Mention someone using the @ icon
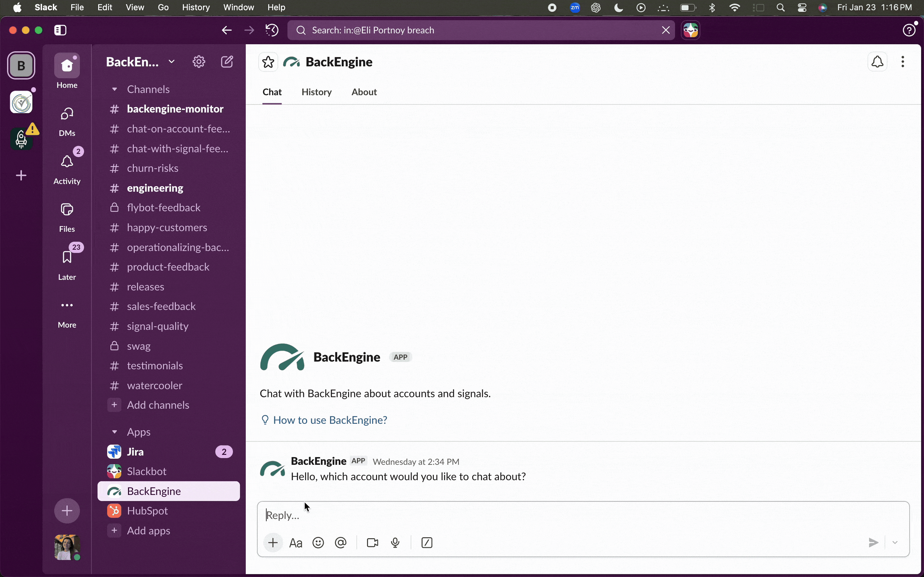Image resolution: width=924 pixels, height=577 pixels. [x=340, y=542]
